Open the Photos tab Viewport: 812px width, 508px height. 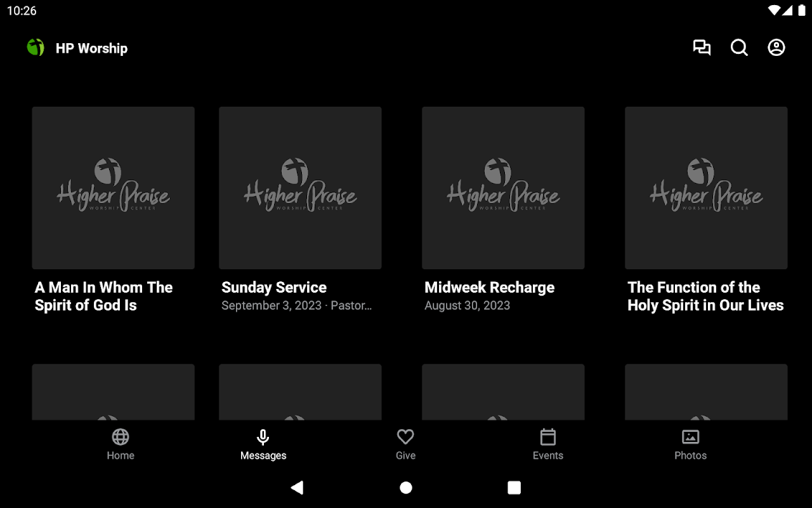(x=690, y=444)
